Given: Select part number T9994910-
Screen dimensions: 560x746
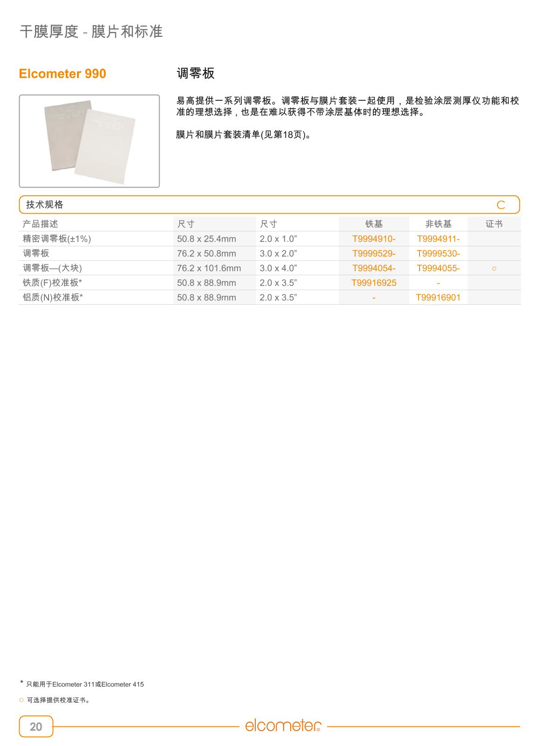Looking at the screenshot, I should 373,239.
